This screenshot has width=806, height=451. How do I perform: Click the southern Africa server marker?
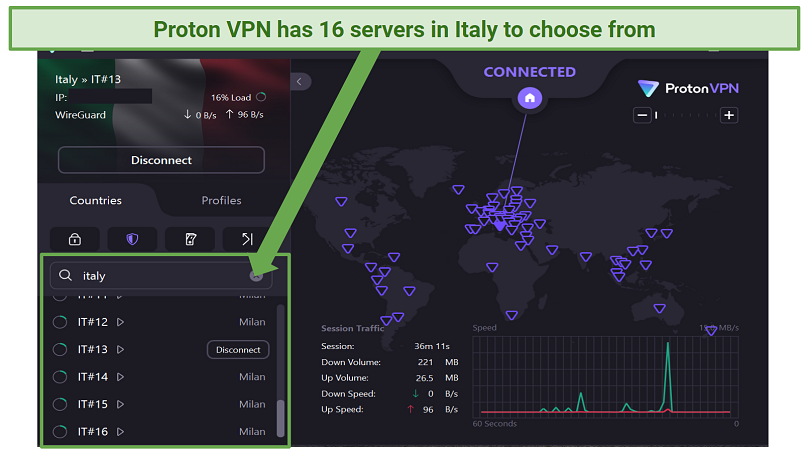[511, 315]
